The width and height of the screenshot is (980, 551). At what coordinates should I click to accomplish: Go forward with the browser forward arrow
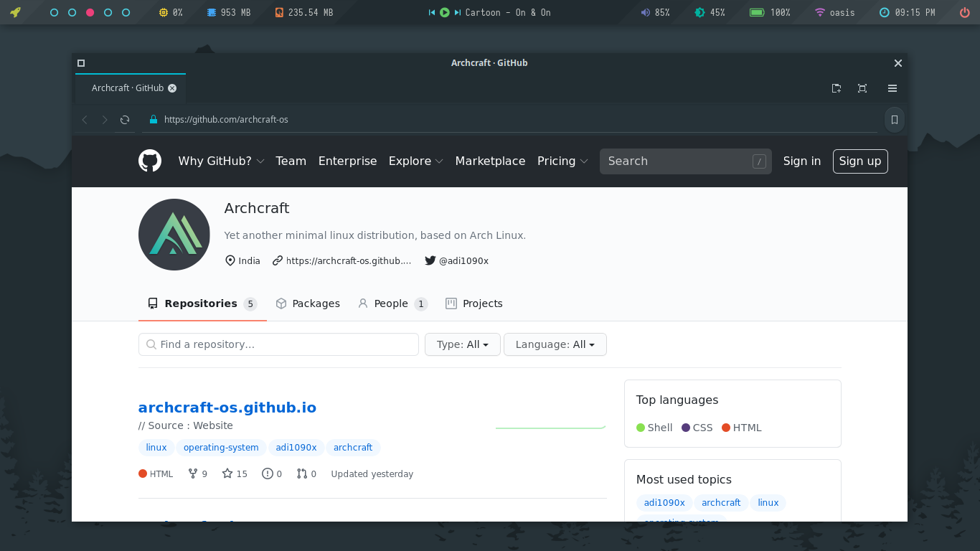pyautogui.click(x=105, y=120)
